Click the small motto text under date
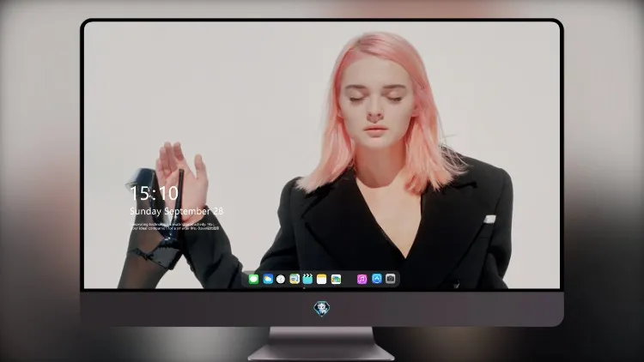Viewport: 644px width, 362px height. 174,226
